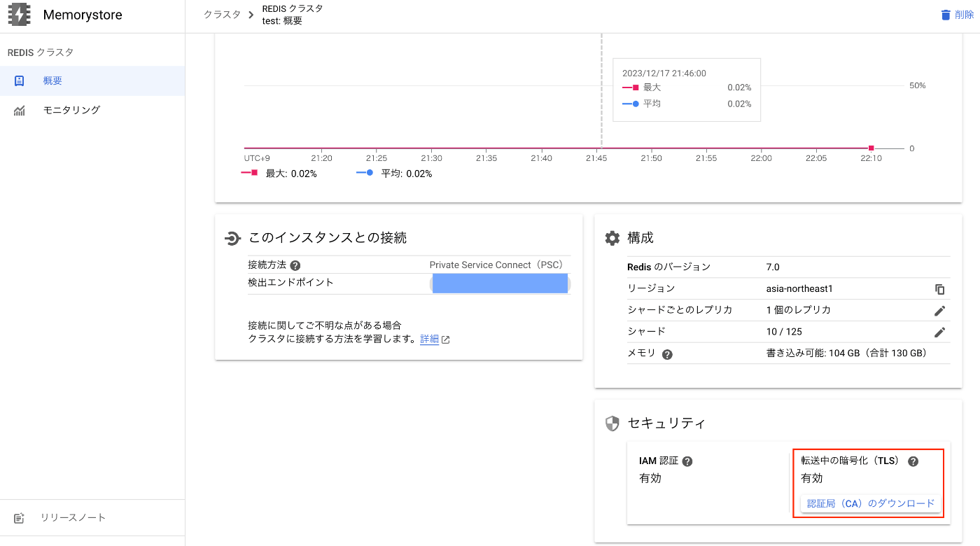The image size is (980, 546).
Task: Click the セキュリティ shield icon
Action: point(612,423)
